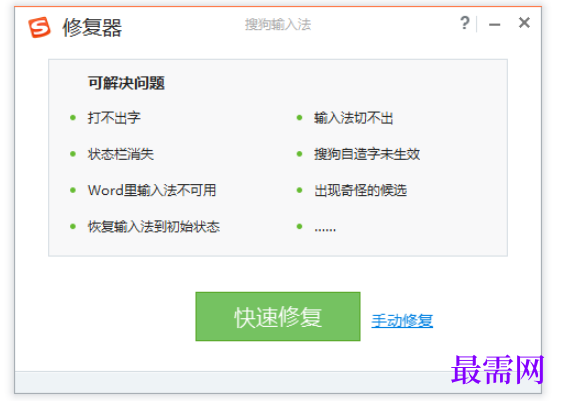This screenshot has width=563, height=401.
Task: Close the 修复器 dialog
Action: 524,23
